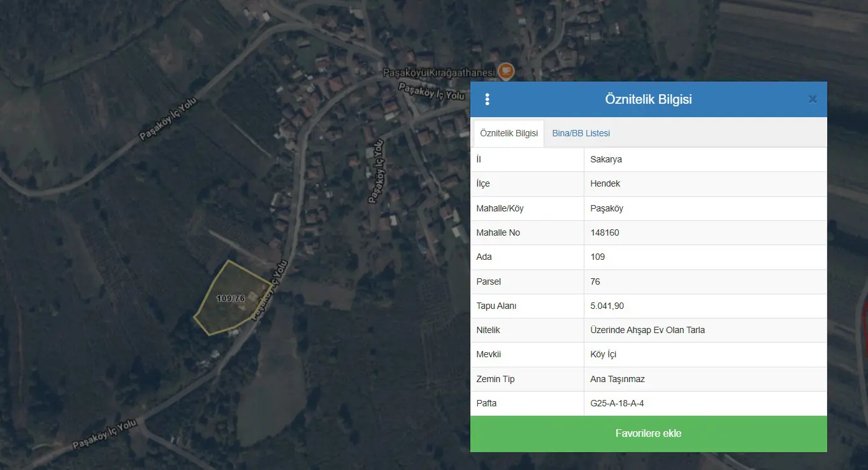Click the Ada value 109
The image size is (868, 470).
[x=598, y=257]
